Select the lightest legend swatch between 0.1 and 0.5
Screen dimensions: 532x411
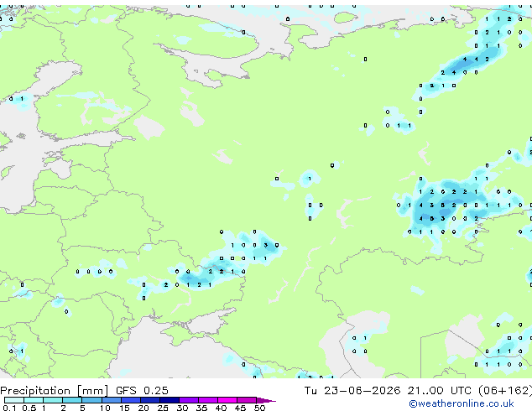point(14,400)
